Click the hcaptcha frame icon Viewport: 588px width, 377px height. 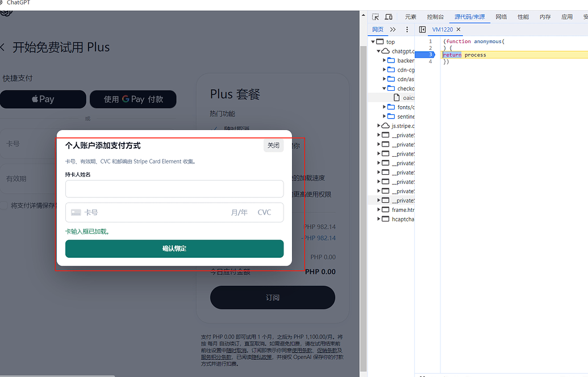[386, 219]
